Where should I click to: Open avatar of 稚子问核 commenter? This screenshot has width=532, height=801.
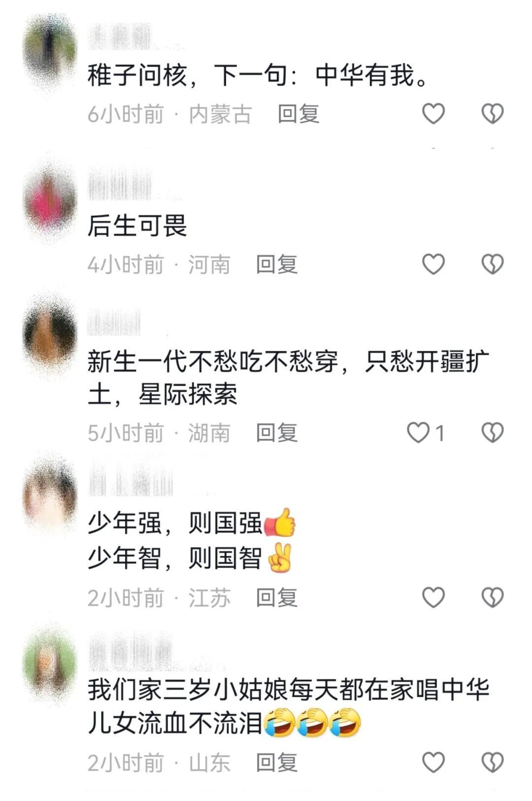pos(50,50)
